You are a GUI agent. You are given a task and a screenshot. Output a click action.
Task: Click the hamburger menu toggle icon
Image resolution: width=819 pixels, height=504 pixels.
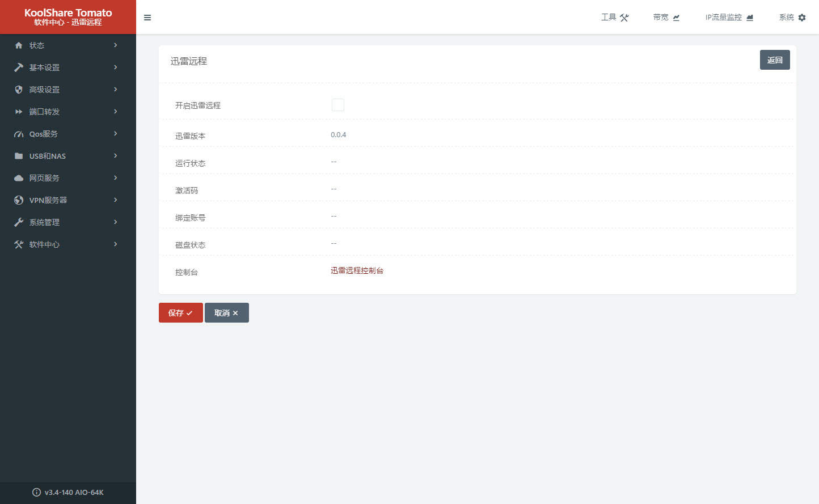(x=147, y=18)
